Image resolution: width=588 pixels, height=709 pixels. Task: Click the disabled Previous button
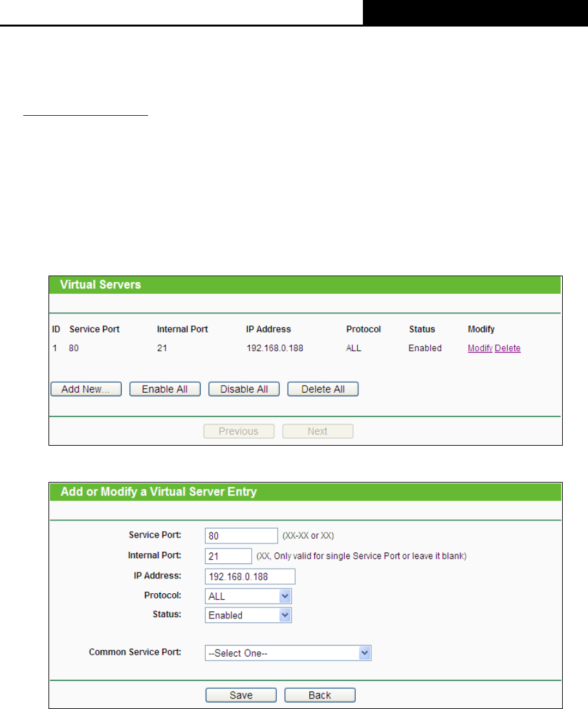pos(239,431)
